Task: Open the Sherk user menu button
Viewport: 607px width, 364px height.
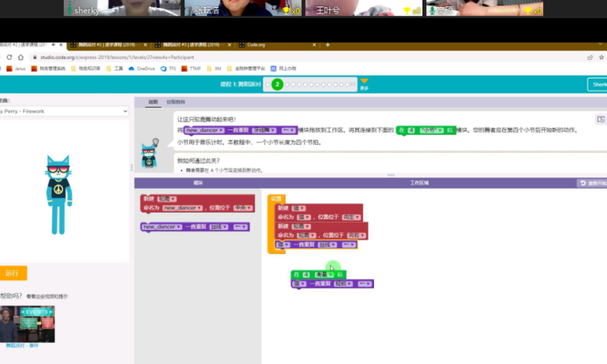Action: pyautogui.click(x=597, y=84)
